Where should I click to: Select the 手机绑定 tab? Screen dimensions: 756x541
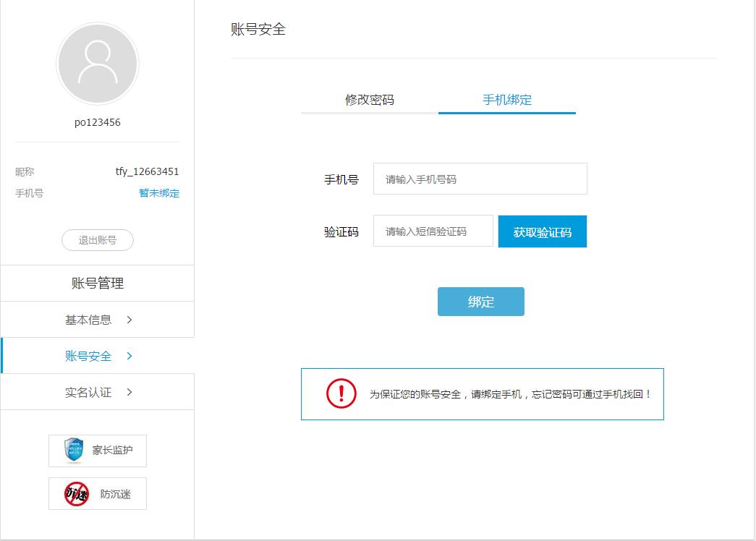click(506, 100)
